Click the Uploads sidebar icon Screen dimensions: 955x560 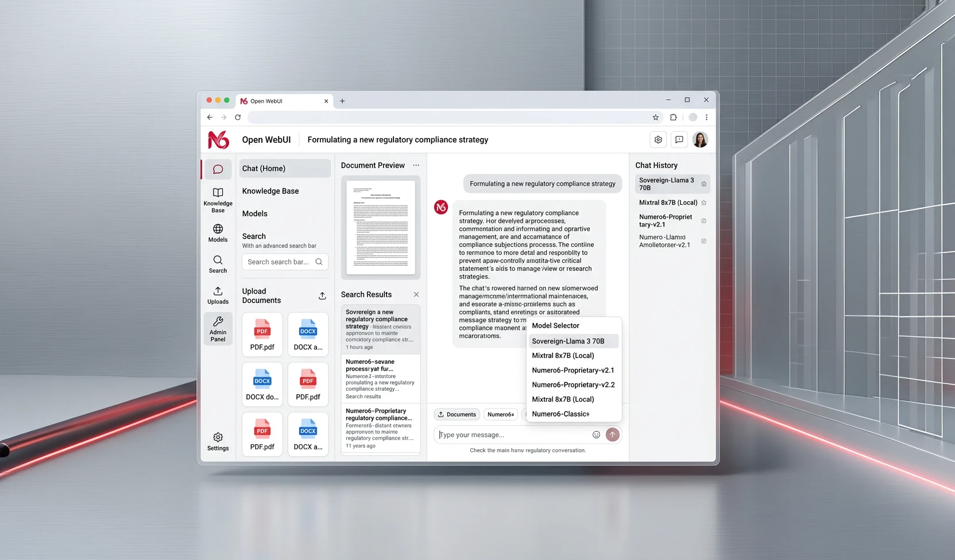[x=218, y=295]
